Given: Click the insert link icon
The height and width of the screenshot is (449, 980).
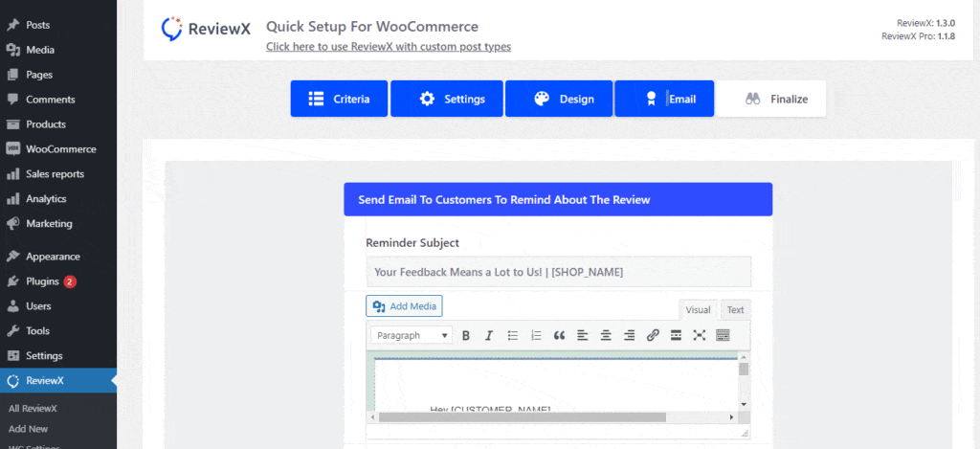Looking at the screenshot, I should pos(653,336).
